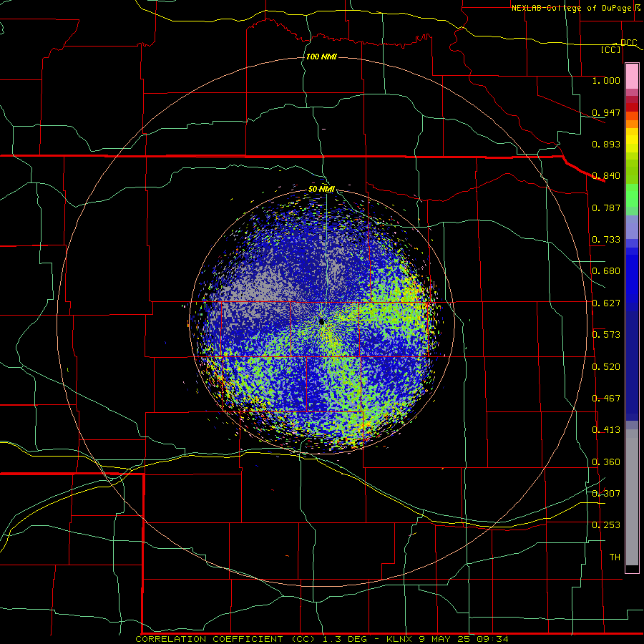This screenshot has width=644, height=644.
Task: Click the 0.253 scale value
Action: (606, 525)
